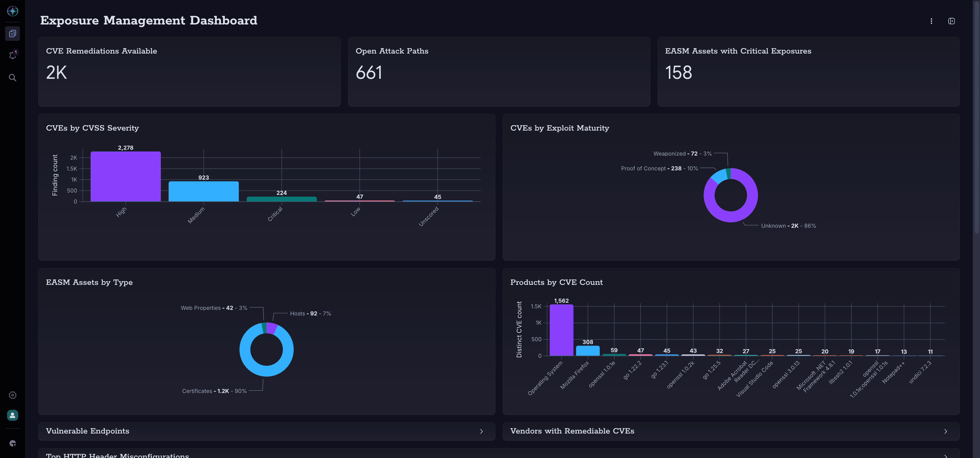Click the '2K' remediations value

pyautogui.click(x=56, y=73)
